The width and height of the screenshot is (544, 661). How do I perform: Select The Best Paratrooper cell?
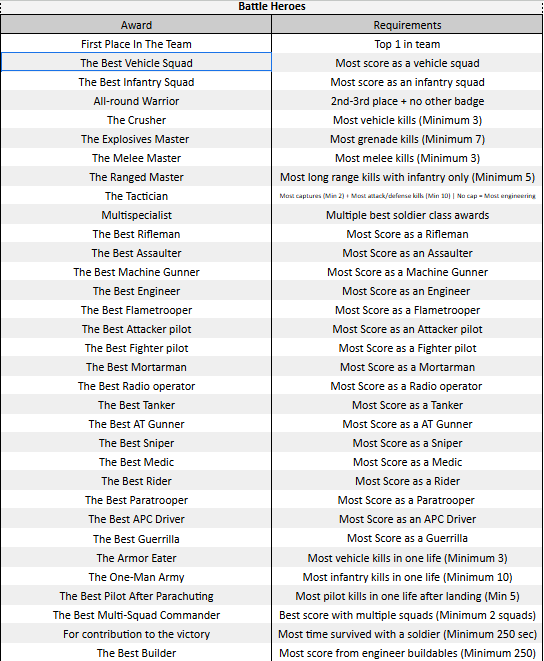pyautogui.click(x=136, y=500)
